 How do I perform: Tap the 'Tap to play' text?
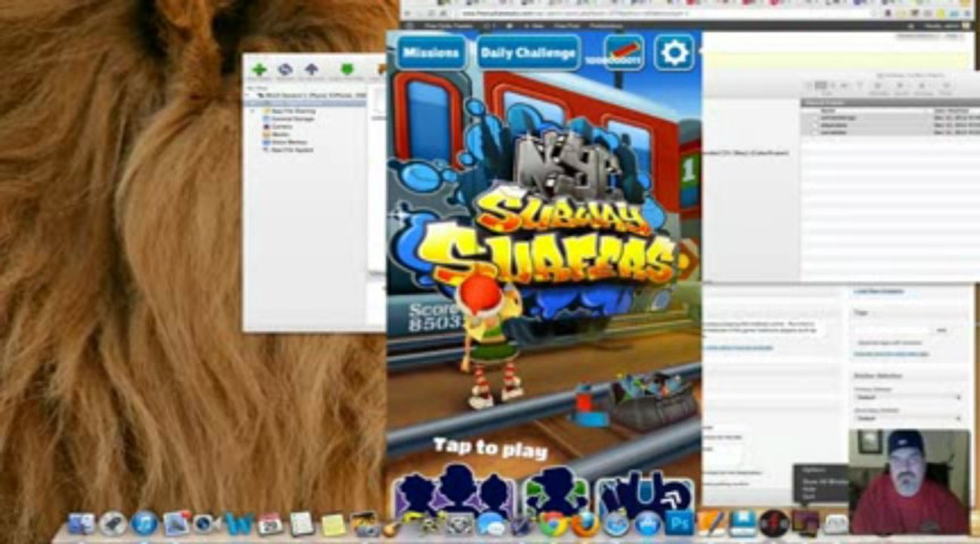pyautogui.click(x=490, y=448)
